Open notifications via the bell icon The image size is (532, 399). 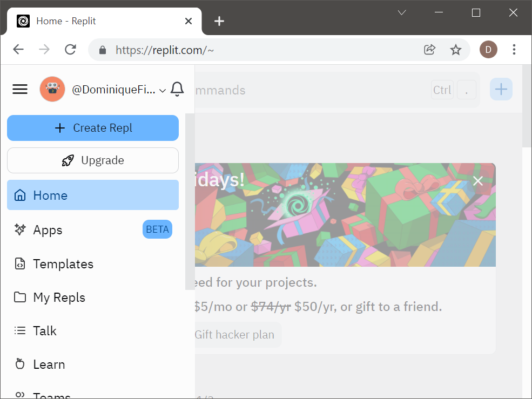point(177,89)
